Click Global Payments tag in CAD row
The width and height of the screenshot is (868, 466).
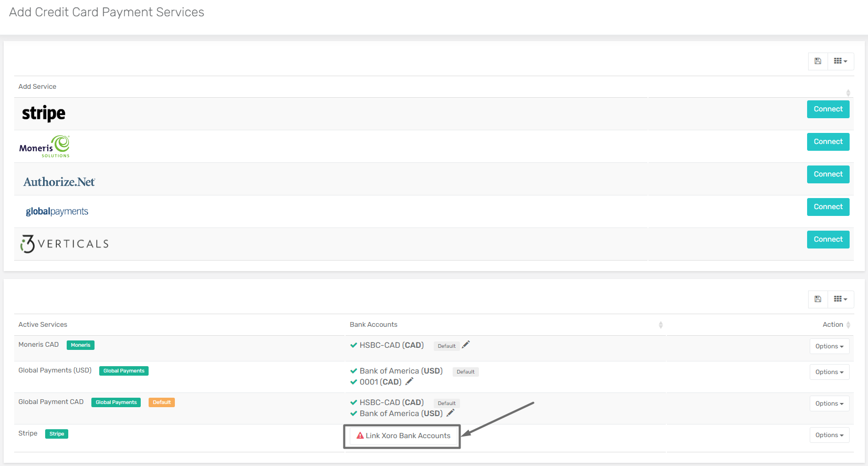116,402
